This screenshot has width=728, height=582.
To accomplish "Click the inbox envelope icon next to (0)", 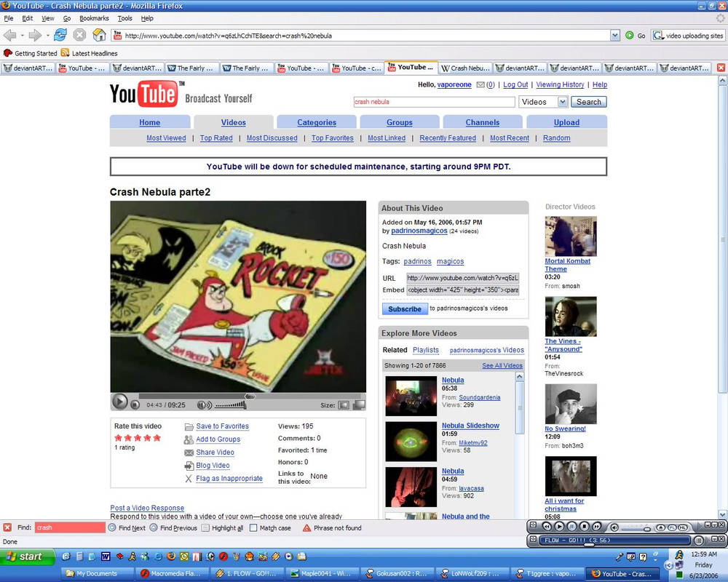I will pyautogui.click(x=480, y=85).
